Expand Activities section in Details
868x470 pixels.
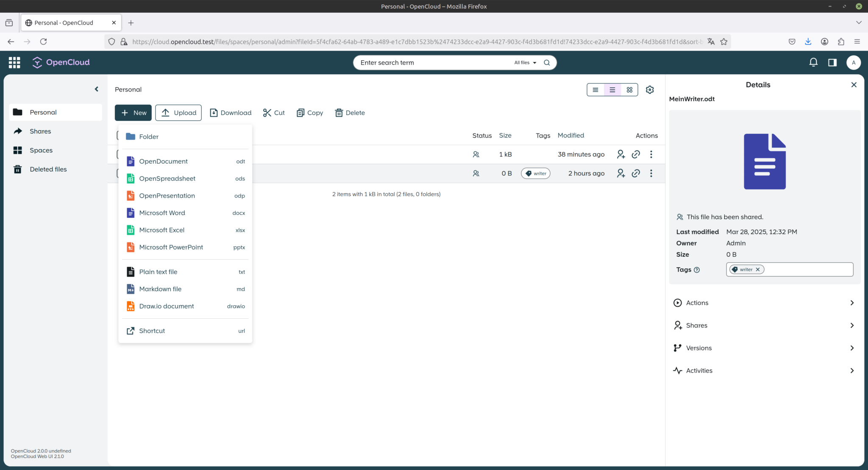click(x=764, y=370)
